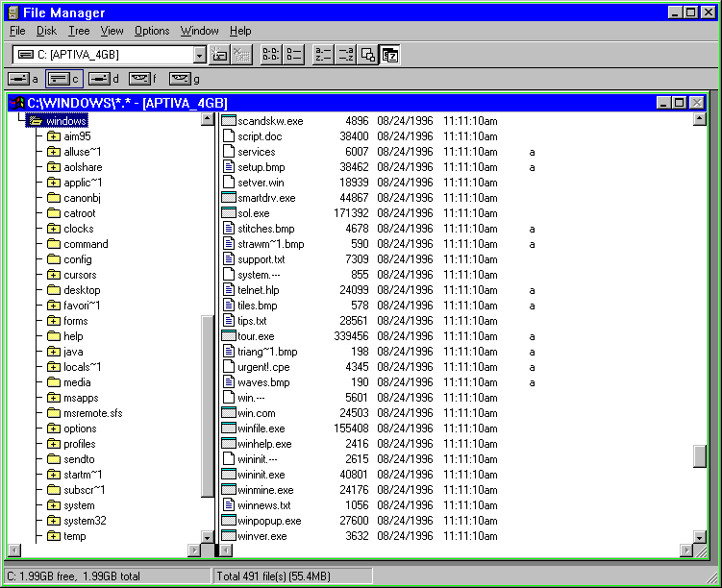Image resolution: width=722 pixels, height=588 pixels.
Task: Click the Sort by Type toolbar icon
Action: point(345,56)
